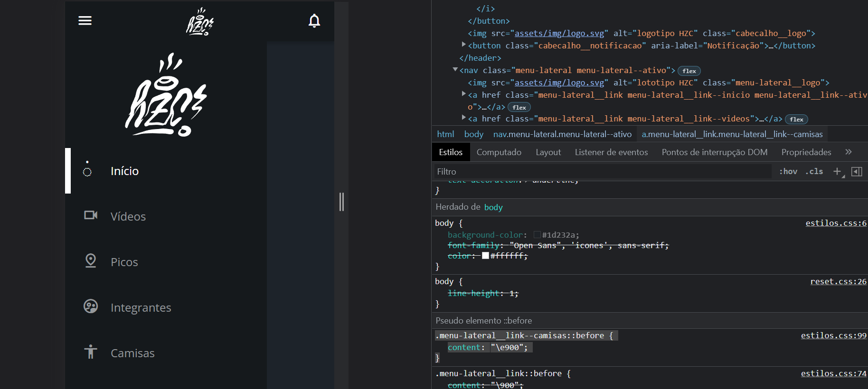
Task: Click the font-family declaration in body
Action: pyautogui.click(x=558, y=245)
